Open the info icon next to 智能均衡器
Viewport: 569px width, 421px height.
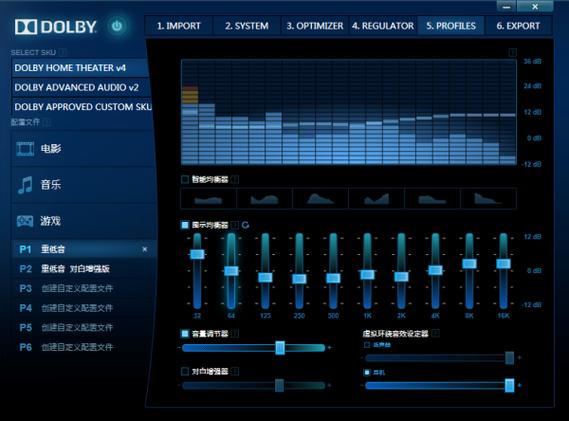(x=235, y=179)
